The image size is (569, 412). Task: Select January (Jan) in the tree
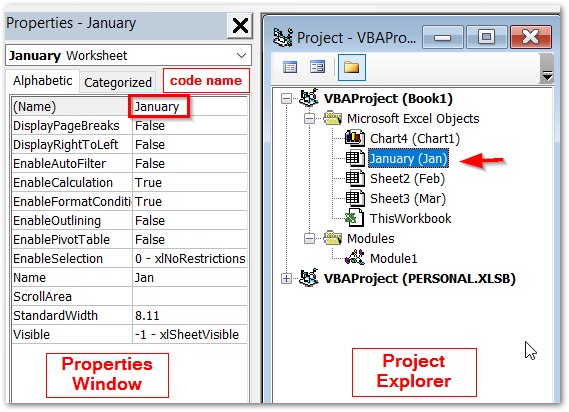point(408,159)
